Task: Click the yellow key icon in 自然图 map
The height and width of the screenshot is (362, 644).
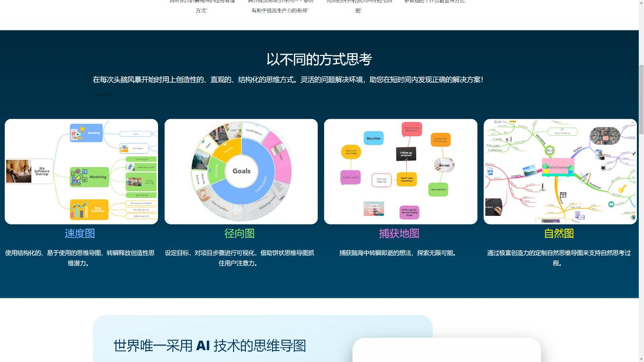Action: 622,189
